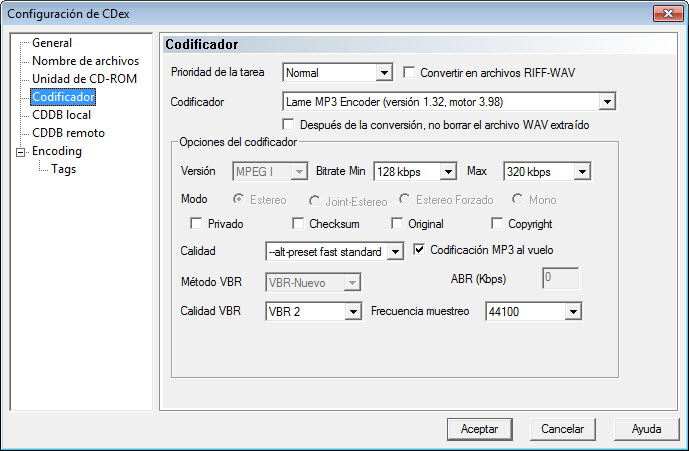Image resolution: width=689 pixels, height=451 pixels.
Task: Uncheck Codificación MP3 al vuelo
Action: point(419,250)
